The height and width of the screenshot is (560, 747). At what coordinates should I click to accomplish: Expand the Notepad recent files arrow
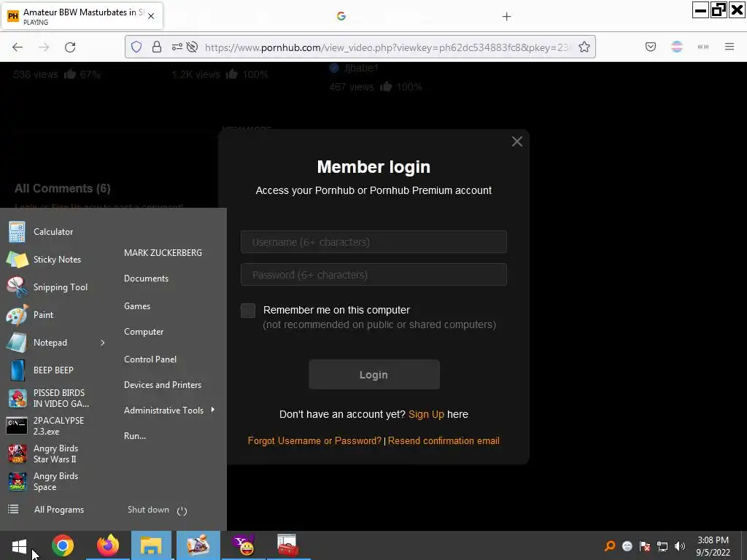[102, 343]
